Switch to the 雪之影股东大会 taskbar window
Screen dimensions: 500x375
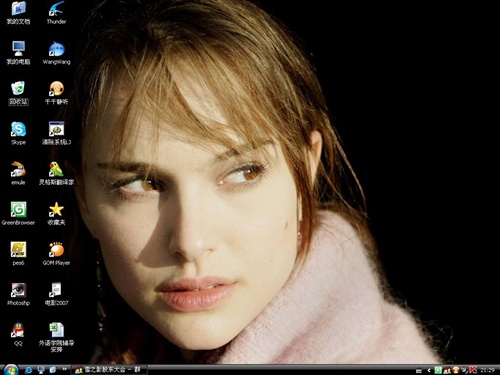click(x=109, y=370)
